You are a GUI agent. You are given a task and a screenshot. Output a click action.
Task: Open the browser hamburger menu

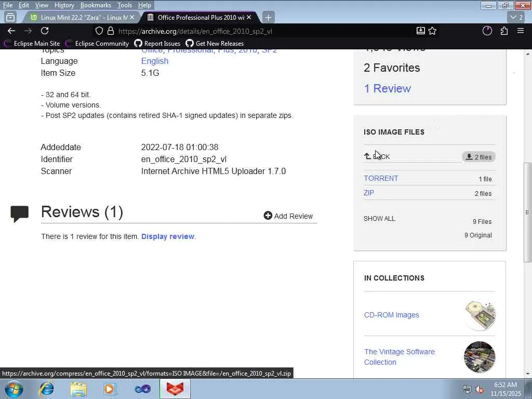(521, 31)
